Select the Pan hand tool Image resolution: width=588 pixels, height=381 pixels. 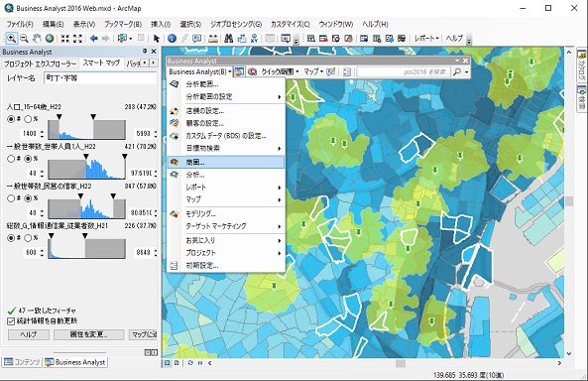point(37,39)
